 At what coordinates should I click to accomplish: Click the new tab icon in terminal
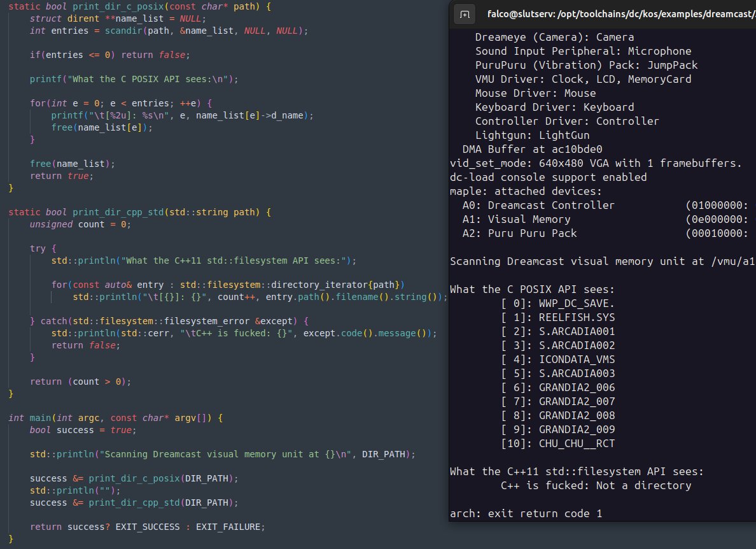coord(465,15)
